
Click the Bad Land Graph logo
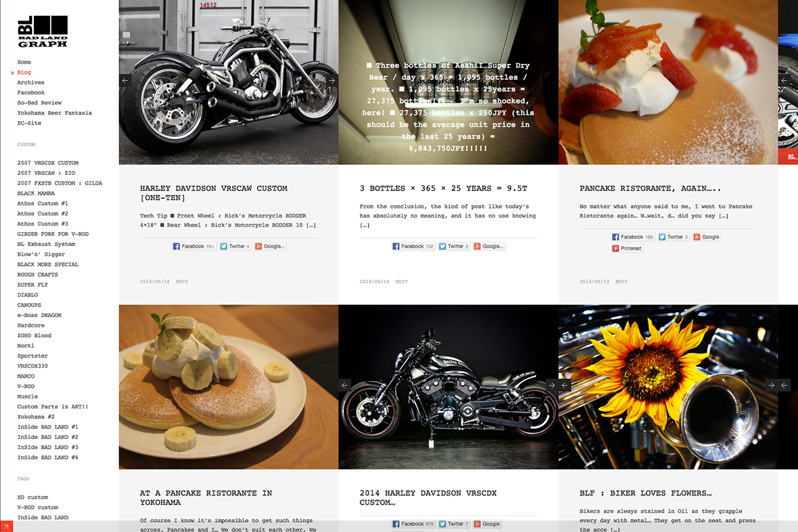click(43, 31)
